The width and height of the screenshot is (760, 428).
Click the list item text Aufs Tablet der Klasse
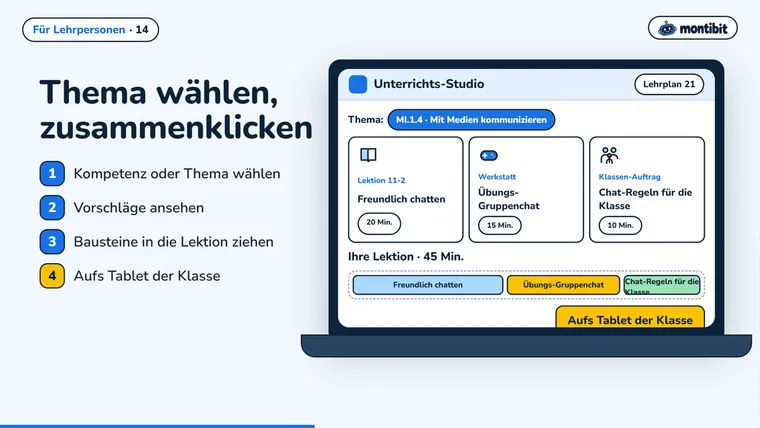pos(147,276)
